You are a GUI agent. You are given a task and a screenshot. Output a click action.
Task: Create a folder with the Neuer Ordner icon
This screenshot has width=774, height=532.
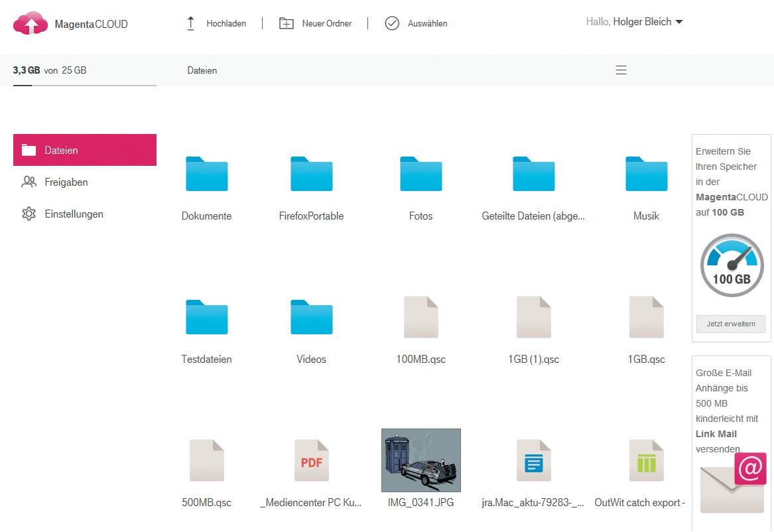287,23
